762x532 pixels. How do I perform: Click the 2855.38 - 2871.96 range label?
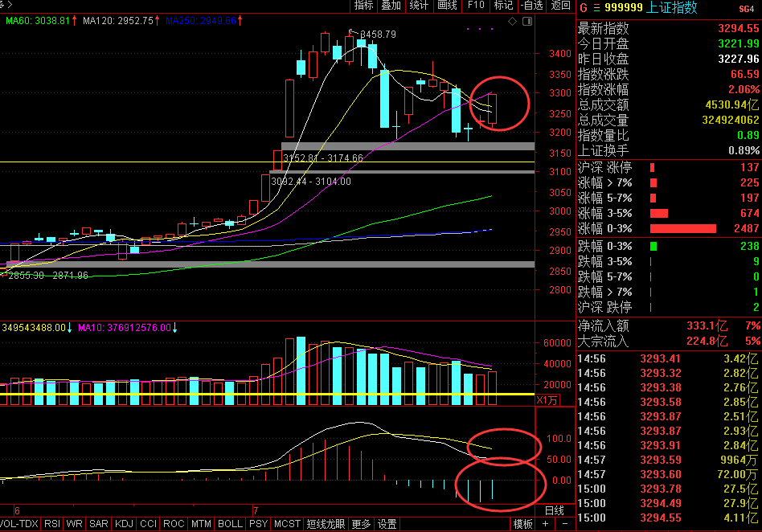(48, 276)
